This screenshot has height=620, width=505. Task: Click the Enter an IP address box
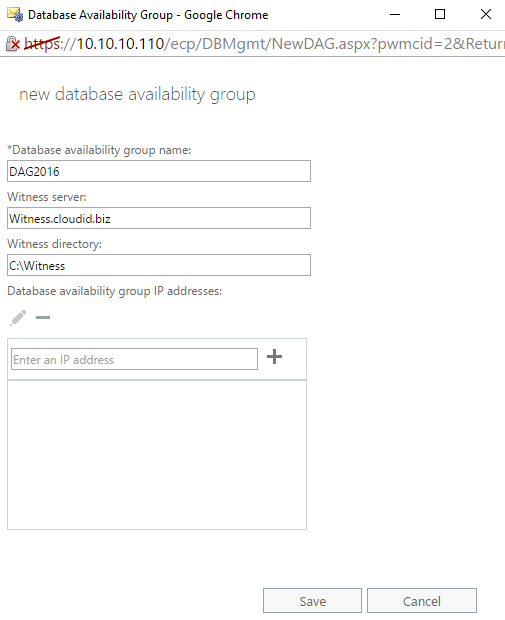(x=134, y=359)
